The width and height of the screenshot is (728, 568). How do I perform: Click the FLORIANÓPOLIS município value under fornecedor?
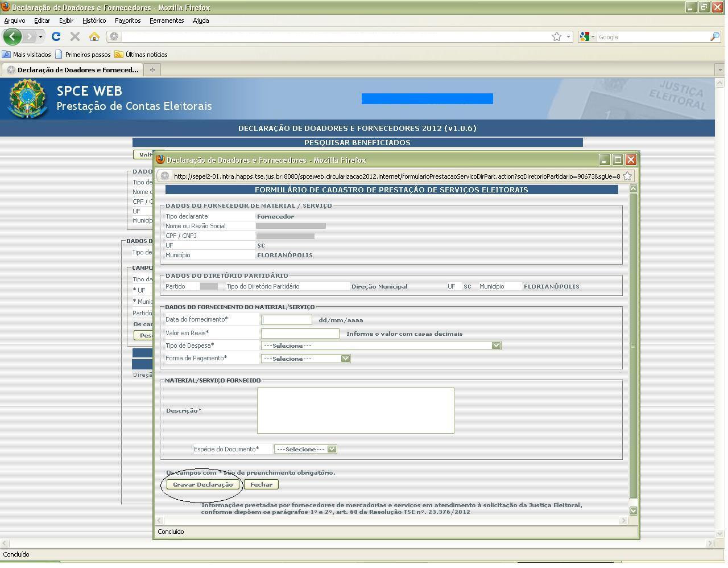[x=284, y=255]
